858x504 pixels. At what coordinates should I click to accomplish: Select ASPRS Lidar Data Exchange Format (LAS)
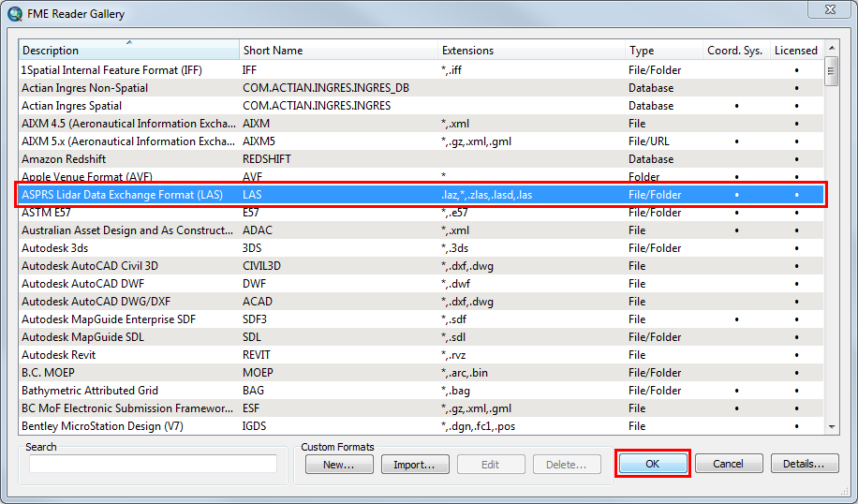pos(421,194)
